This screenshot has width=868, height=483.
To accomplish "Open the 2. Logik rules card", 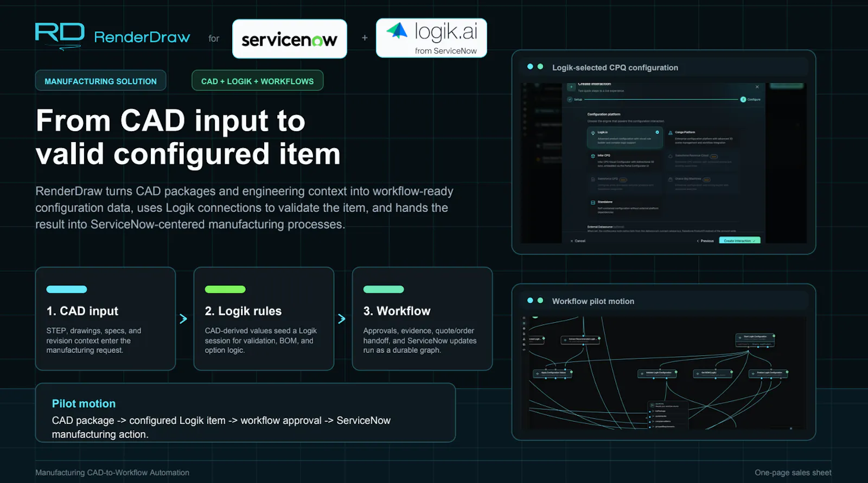I will [264, 319].
